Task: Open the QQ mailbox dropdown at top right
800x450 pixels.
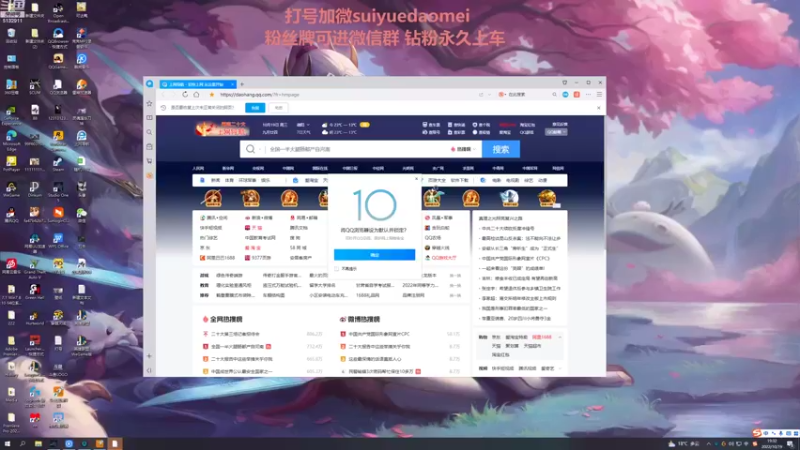Action: tap(556, 132)
